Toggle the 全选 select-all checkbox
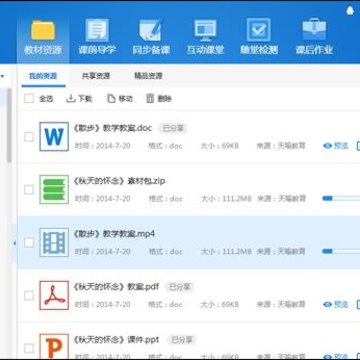Viewport: 360px width, 360px height. point(29,99)
